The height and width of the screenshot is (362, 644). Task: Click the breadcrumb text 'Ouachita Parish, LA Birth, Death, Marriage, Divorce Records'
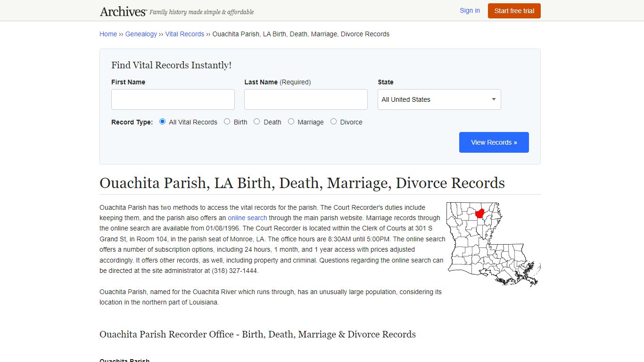pos(301,34)
